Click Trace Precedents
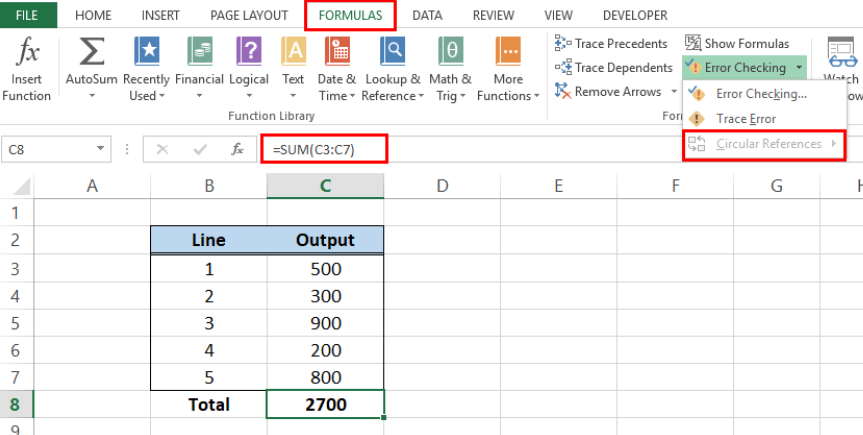This screenshot has width=863, height=435. pos(611,44)
